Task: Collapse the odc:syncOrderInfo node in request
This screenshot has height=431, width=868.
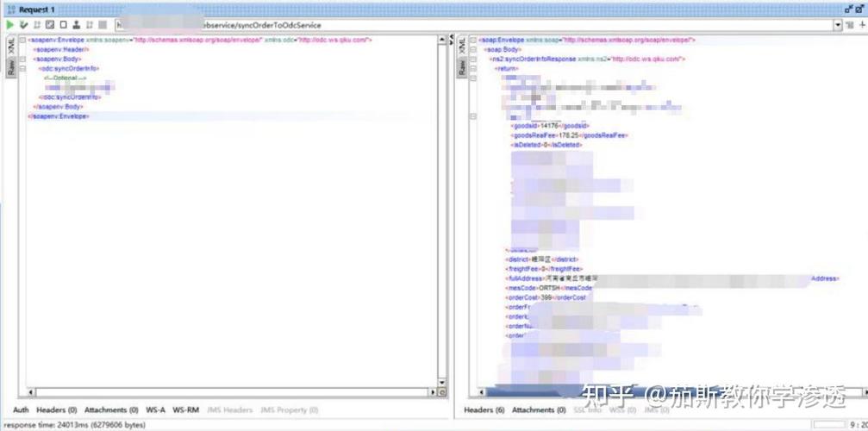Action: (x=22, y=69)
